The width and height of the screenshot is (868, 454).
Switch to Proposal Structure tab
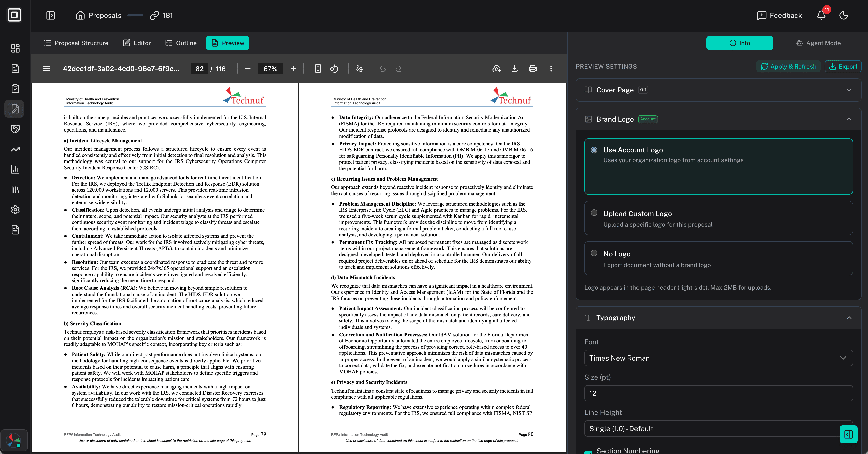[76, 43]
